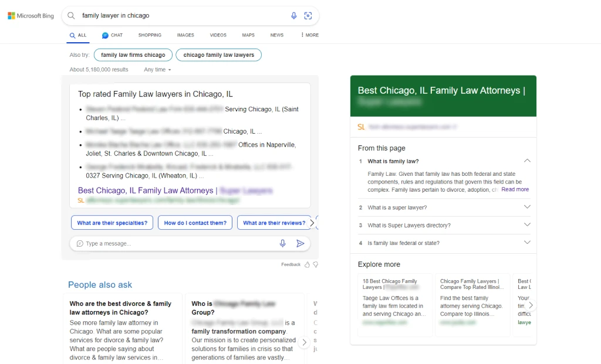Click the microphone icon in chat message box
The width and height of the screenshot is (601, 364).
282,243
